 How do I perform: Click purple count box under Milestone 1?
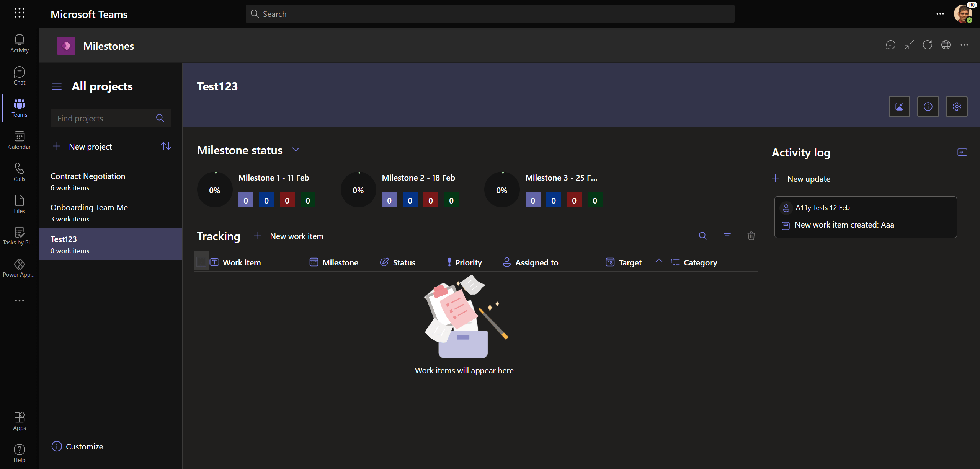(x=246, y=200)
